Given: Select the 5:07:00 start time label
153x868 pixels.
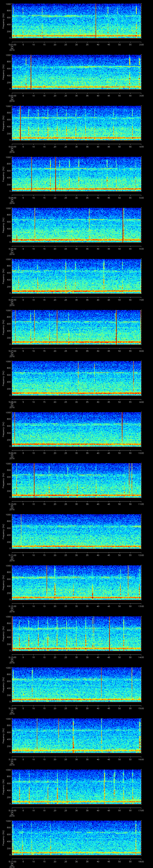Looking at the screenshot, I should point(12,351).
